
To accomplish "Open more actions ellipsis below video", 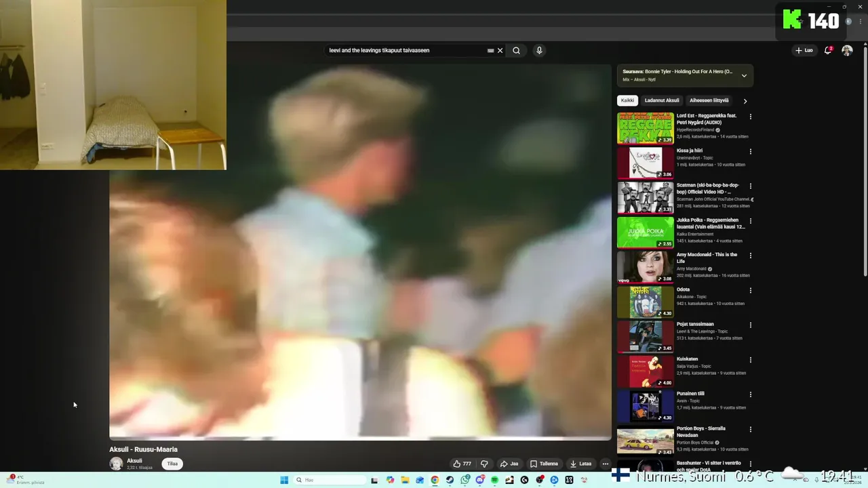I will 606,464.
